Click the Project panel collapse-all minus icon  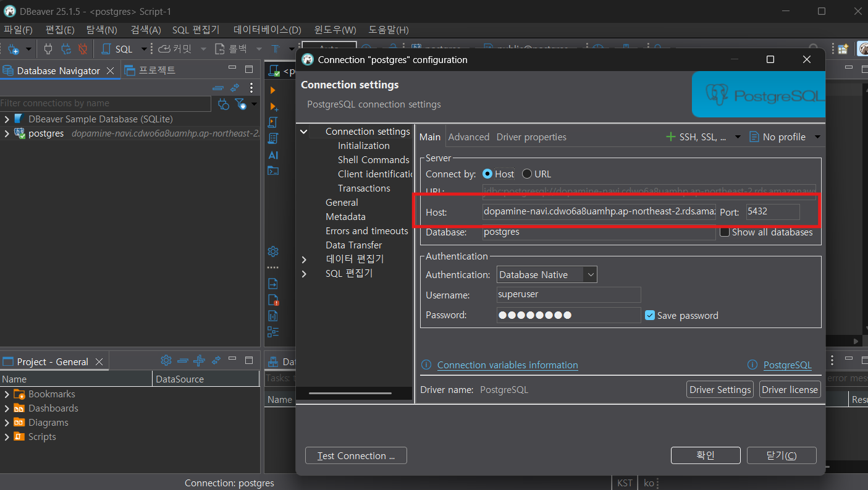pos(182,360)
